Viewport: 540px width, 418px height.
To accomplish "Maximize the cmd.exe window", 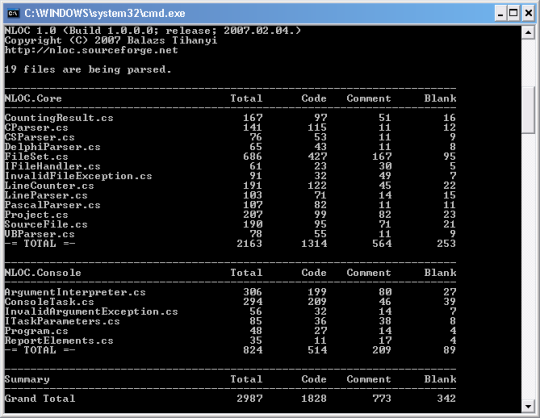I will click(x=513, y=13).
